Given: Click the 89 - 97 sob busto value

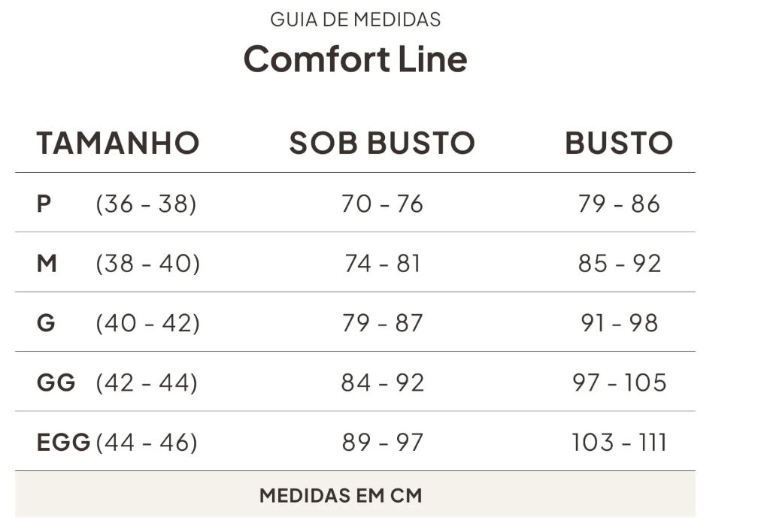Looking at the screenshot, I should pos(382,443).
